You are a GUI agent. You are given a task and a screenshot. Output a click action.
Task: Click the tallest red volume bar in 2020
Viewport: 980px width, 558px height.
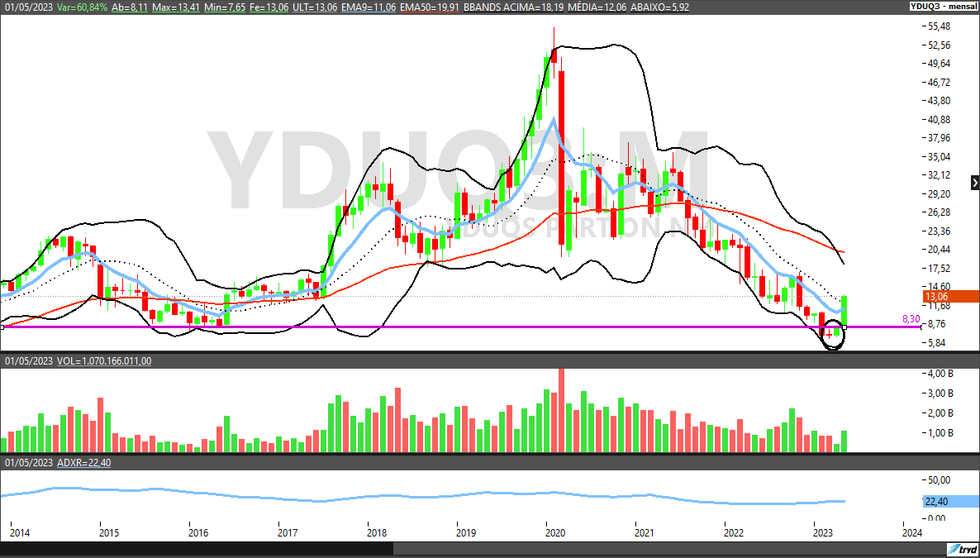pos(562,410)
